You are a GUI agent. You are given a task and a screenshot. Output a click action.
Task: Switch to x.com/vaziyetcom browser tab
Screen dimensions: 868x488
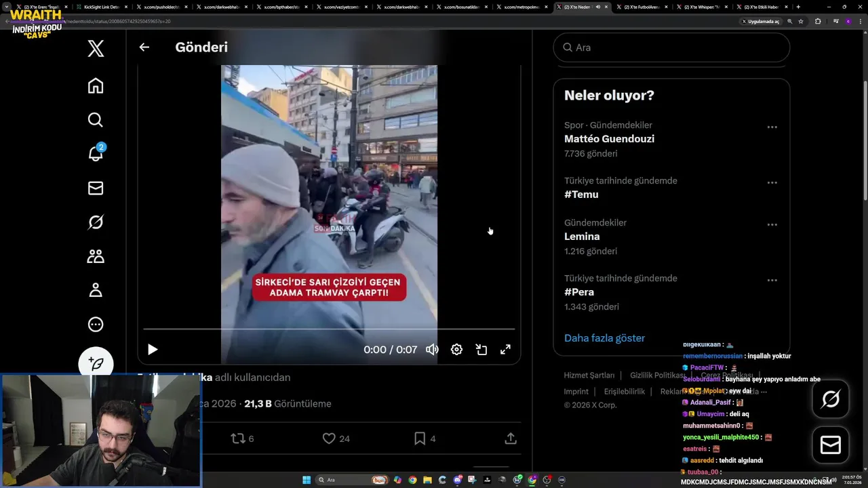(x=341, y=7)
